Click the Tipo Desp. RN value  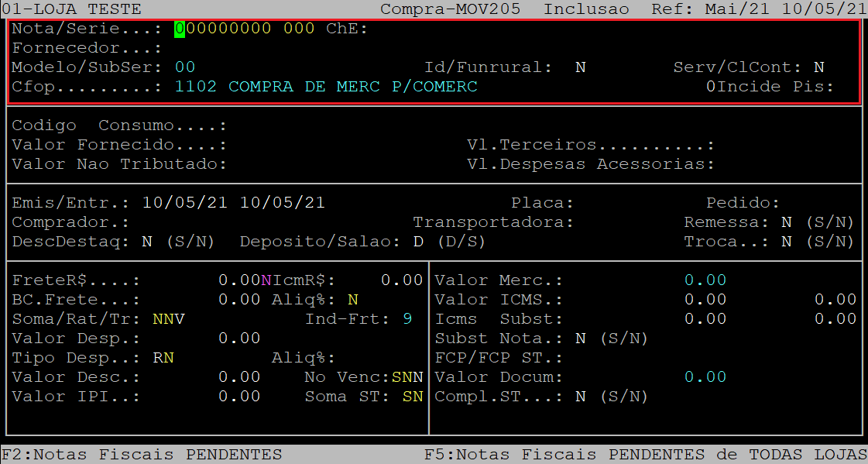pos(163,358)
